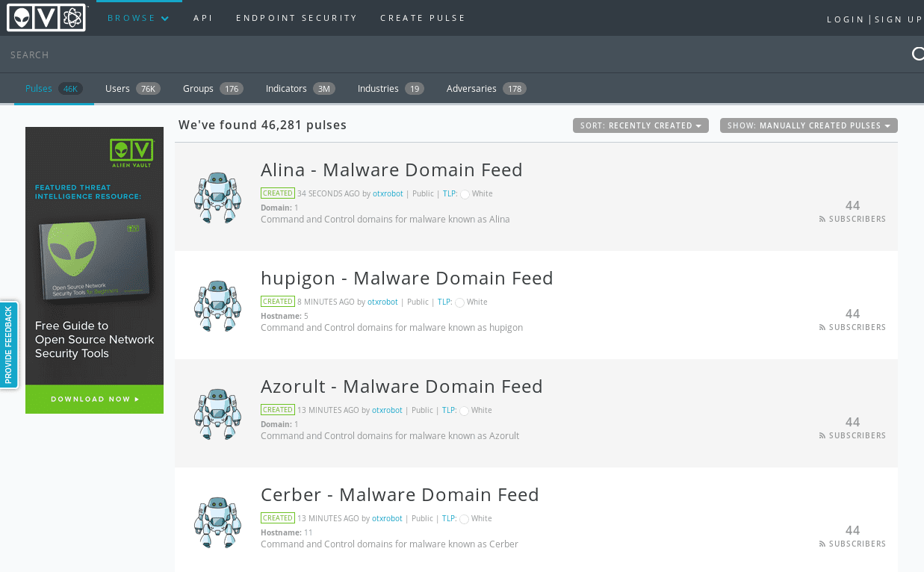Viewport: 924px width, 572px height.
Task: Open otxrobot profile from hupigon pulse
Action: [x=382, y=302]
